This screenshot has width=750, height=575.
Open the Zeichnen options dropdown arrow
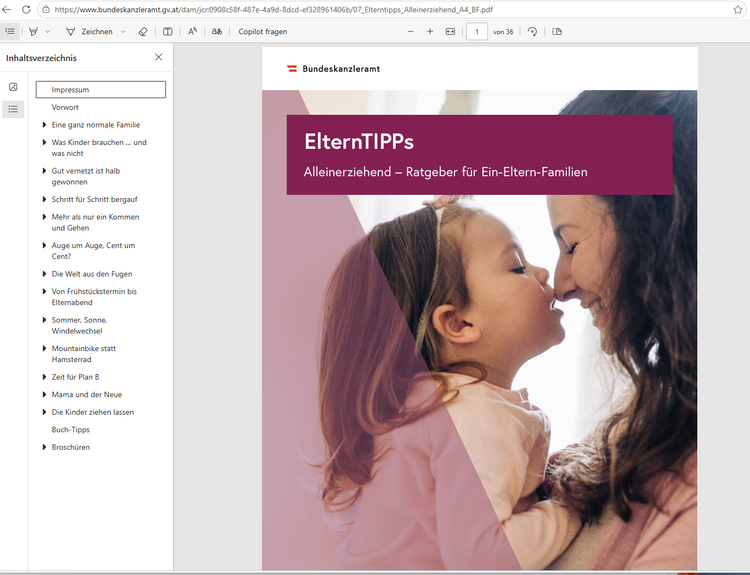123,32
